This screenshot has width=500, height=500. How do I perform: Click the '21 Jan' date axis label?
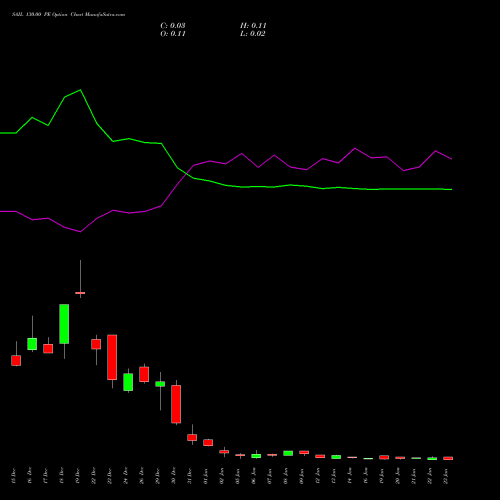click(x=414, y=476)
